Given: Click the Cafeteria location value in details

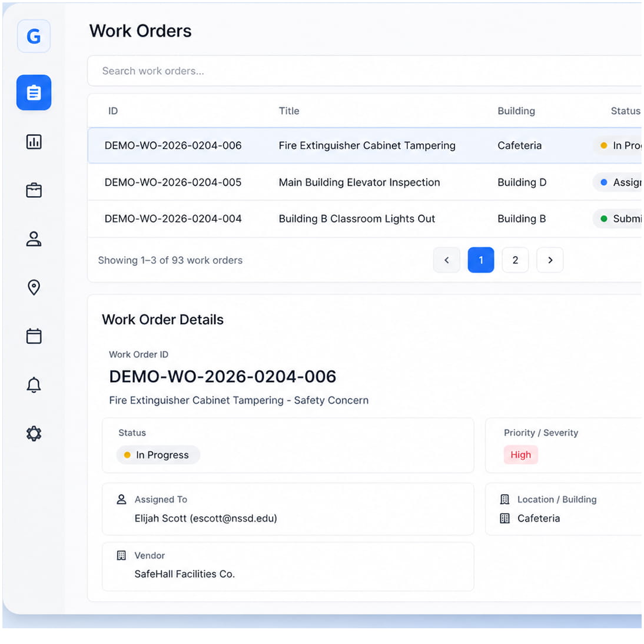Looking at the screenshot, I should [x=539, y=519].
